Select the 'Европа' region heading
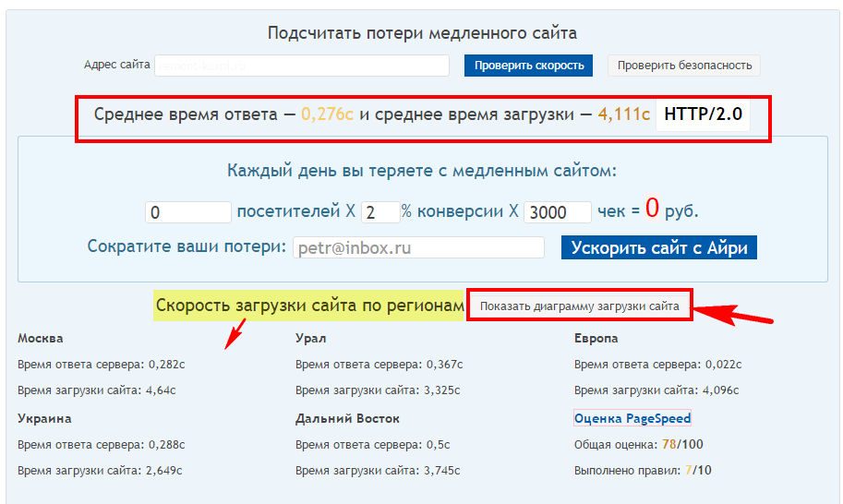 596,339
